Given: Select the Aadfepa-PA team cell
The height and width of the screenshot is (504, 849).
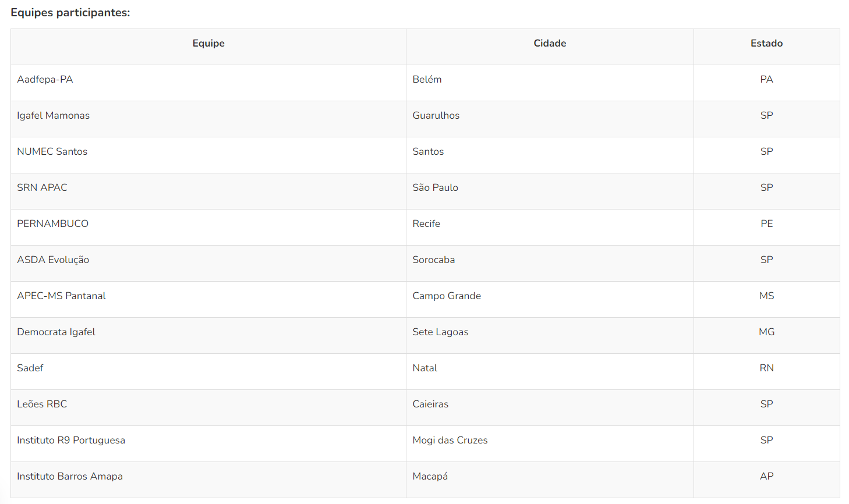Looking at the screenshot, I should coord(45,80).
